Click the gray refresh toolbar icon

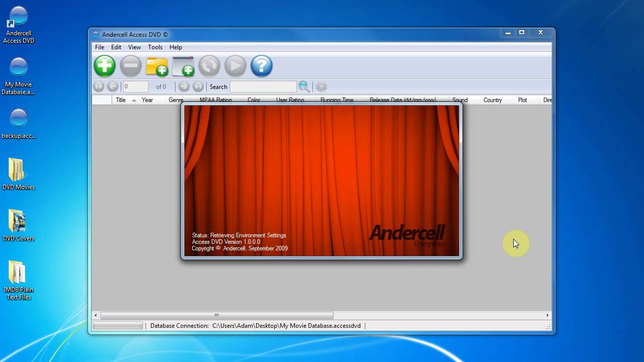[x=209, y=66]
